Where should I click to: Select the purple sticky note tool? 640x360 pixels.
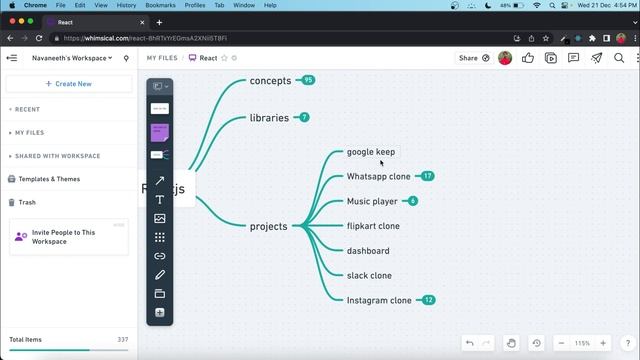[160, 133]
